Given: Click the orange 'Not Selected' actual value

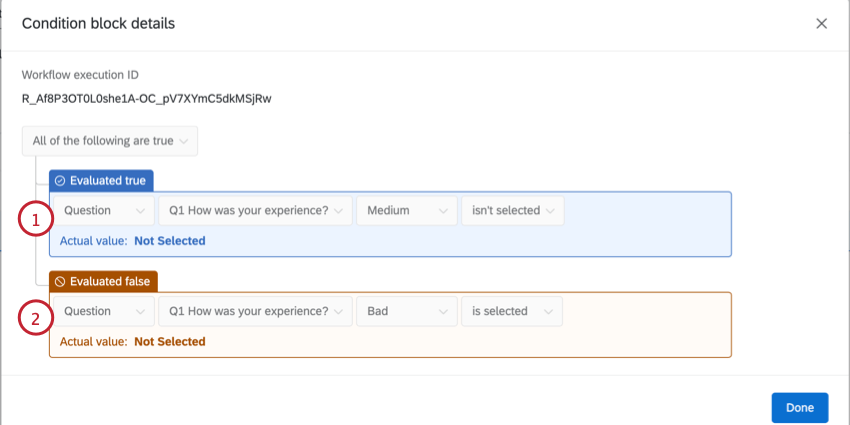Looking at the screenshot, I should (x=169, y=342).
